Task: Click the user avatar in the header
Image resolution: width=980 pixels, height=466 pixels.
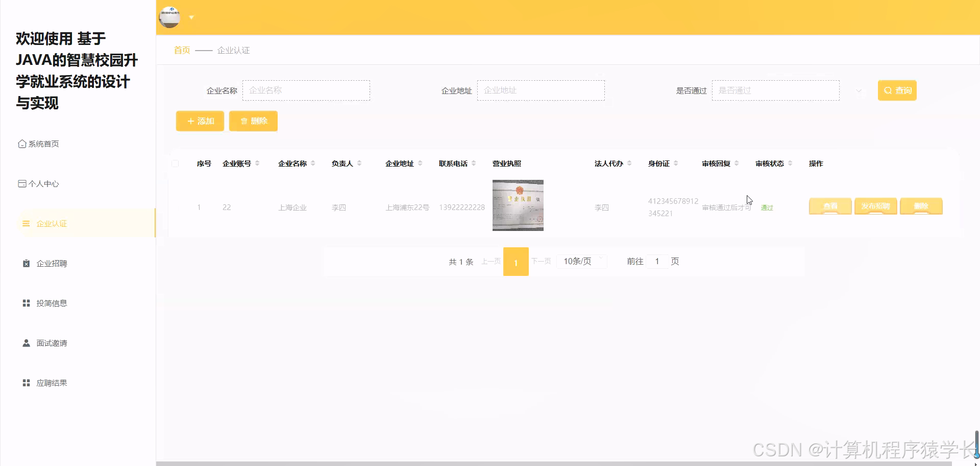Action: 168,17
